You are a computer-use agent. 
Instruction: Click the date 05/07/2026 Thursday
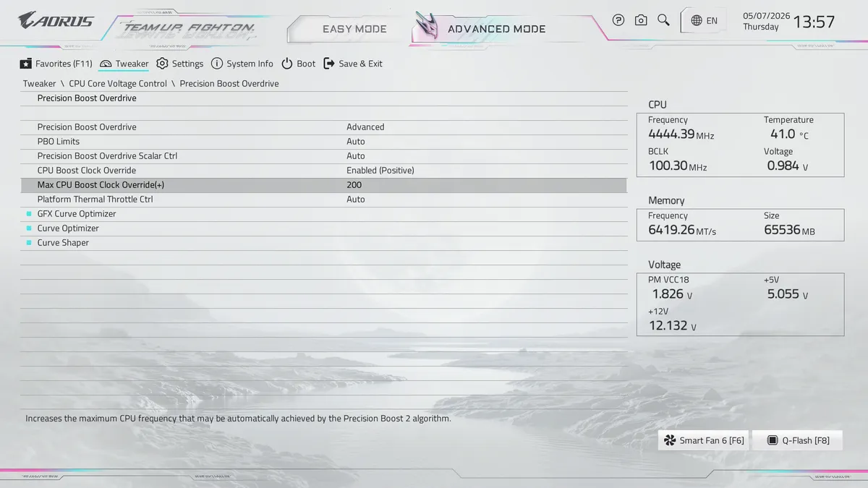766,21
